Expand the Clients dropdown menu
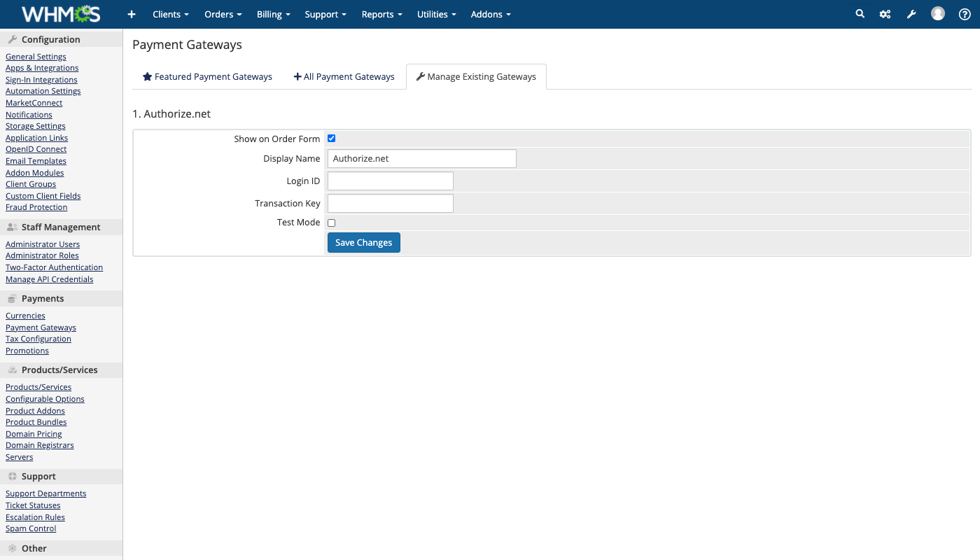 pos(171,14)
